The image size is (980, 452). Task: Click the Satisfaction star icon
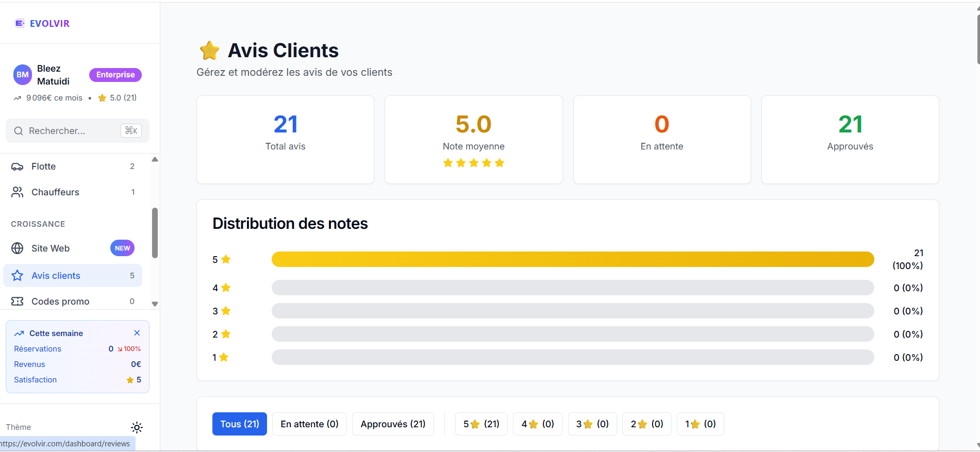pos(130,380)
